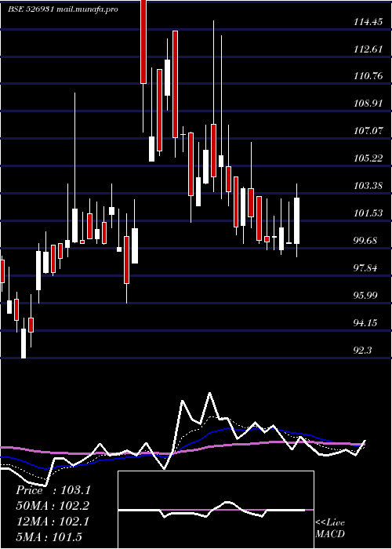Click the Price : 103.1 readout
The width and height of the screenshot is (392, 549).
pos(53,490)
